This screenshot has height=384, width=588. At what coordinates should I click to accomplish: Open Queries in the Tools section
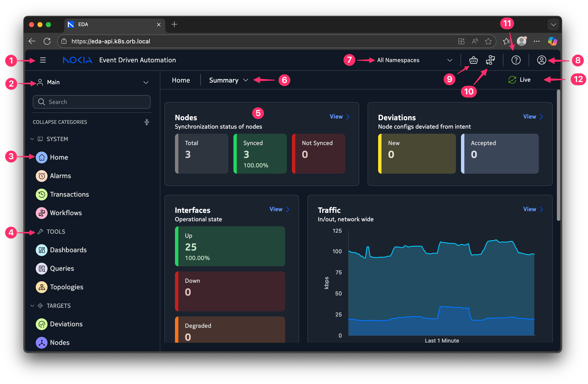coord(62,268)
